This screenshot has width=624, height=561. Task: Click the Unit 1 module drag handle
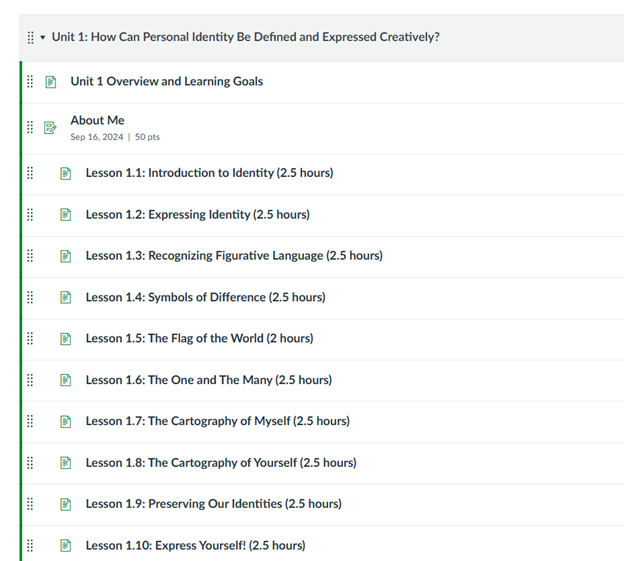31,38
